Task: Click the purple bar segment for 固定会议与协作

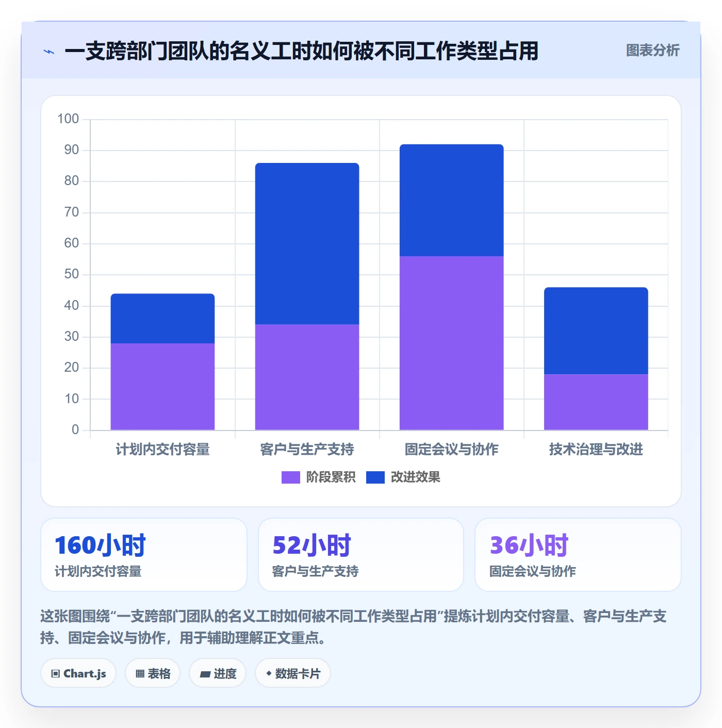Action: click(451, 343)
